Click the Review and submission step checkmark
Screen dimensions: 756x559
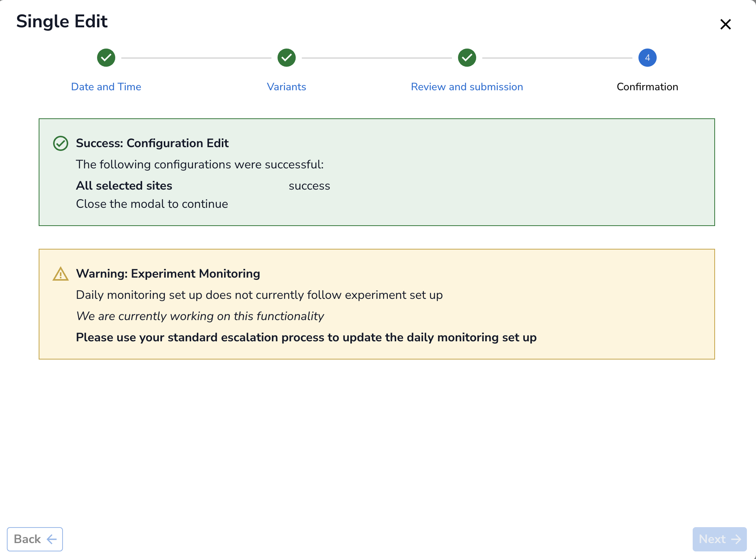coord(467,58)
